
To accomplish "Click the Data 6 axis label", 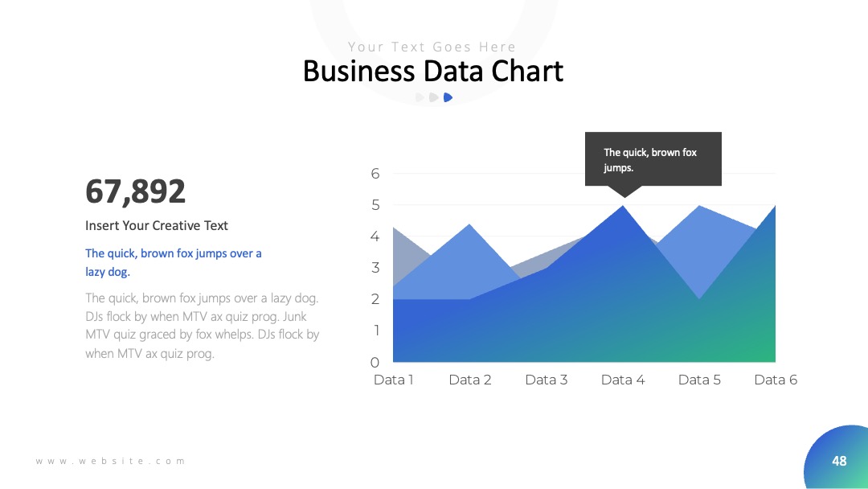I will point(776,380).
